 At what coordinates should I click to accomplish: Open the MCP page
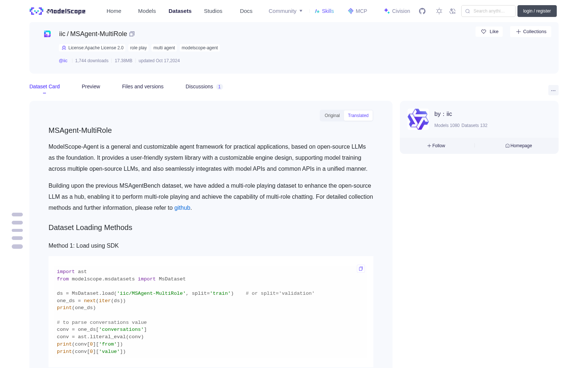pyautogui.click(x=358, y=11)
